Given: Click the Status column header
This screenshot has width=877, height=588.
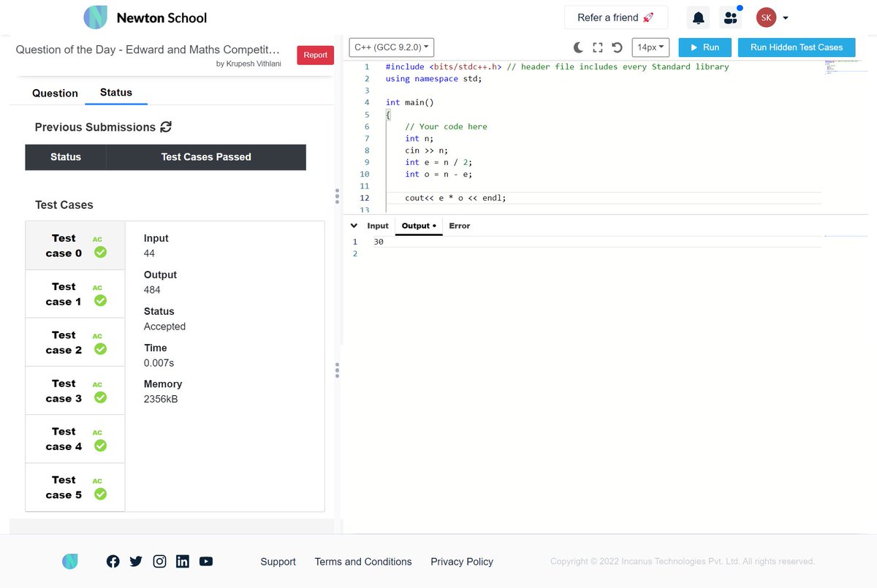Looking at the screenshot, I should tap(66, 157).
